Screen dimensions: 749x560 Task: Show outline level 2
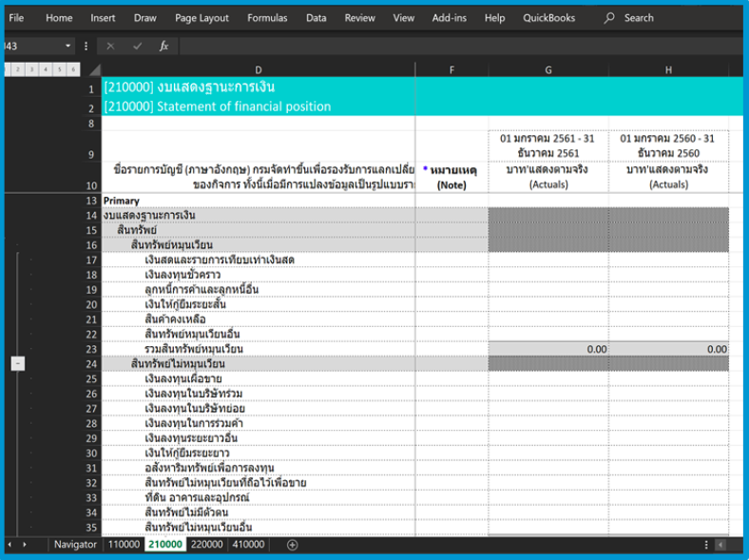click(18, 69)
